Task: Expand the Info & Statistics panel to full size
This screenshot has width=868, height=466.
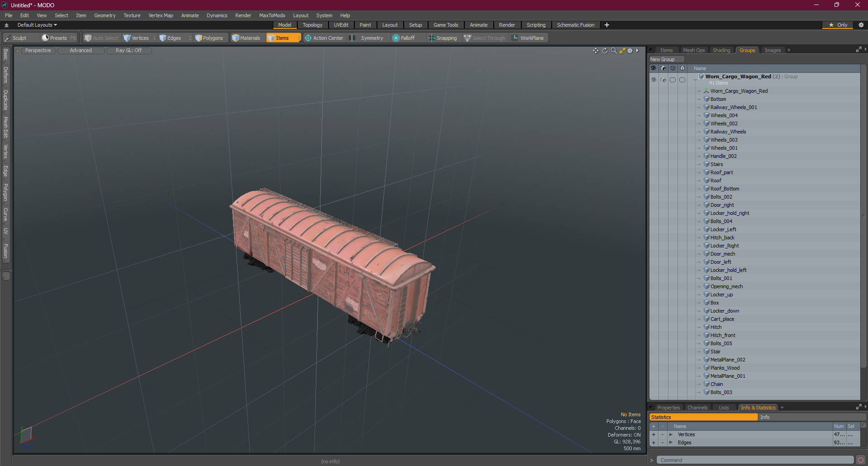Action: point(858,407)
